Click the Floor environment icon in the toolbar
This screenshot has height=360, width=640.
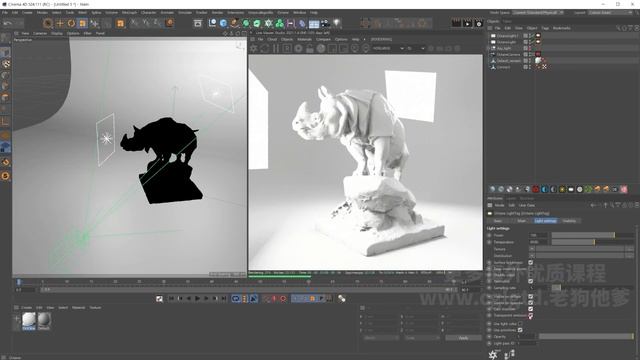click(314, 24)
